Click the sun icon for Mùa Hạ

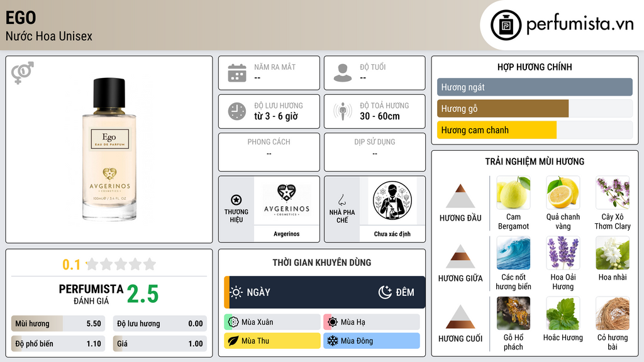coord(333,322)
